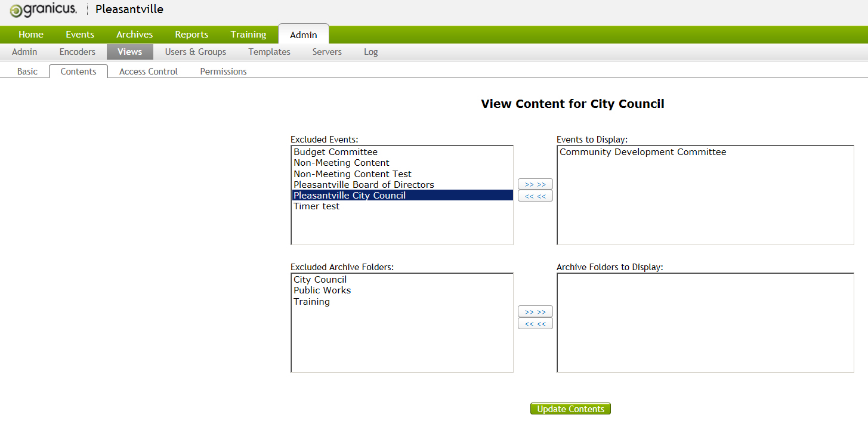Switch to the Basic tab
This screenshot has height=424, width=868.
click(27, 71)
